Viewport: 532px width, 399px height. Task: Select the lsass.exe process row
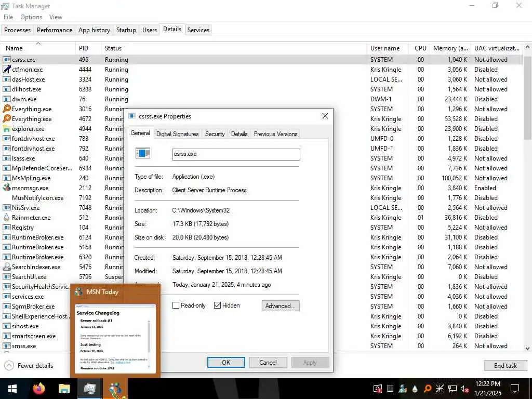coord(261,158)
